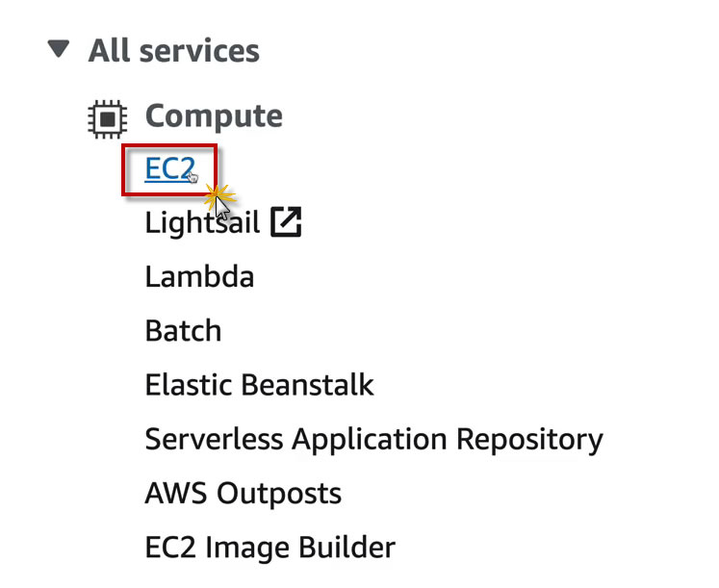Screen dimensions: 719x588
Task: Pick Batch in the services list
Action: click(183, 331)
